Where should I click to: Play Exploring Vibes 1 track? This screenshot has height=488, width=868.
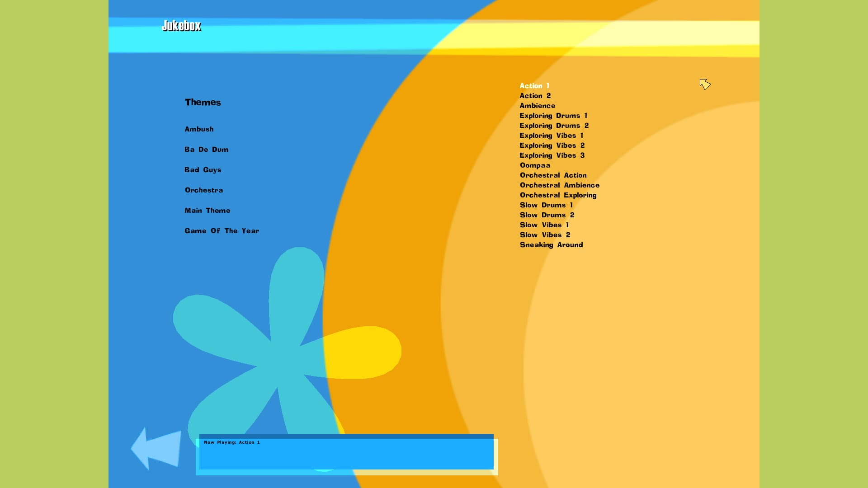pyautogui.click(x=551, y=136)
